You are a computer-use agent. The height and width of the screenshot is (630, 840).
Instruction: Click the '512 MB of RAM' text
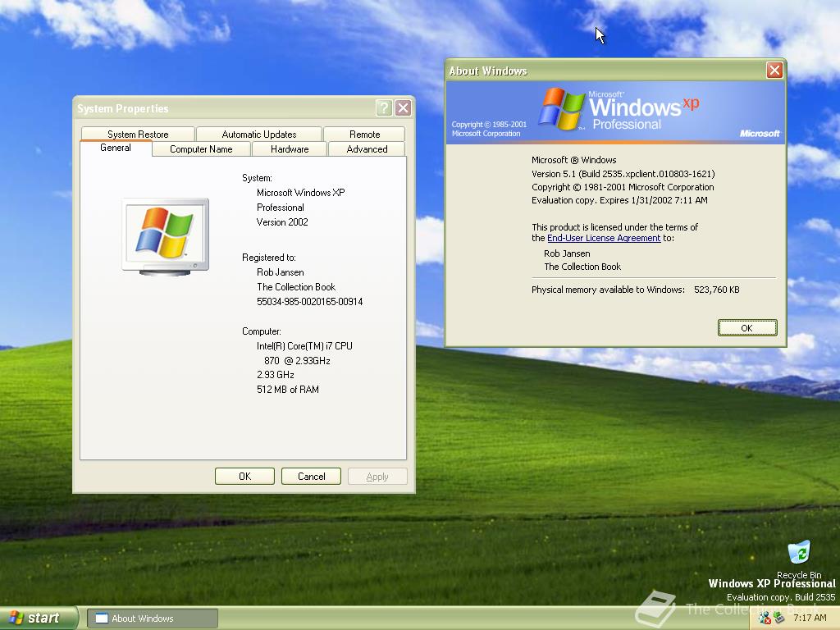pyautogui.click(x=288, y=390)
